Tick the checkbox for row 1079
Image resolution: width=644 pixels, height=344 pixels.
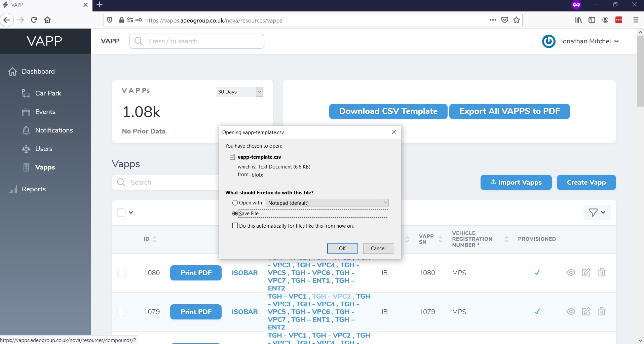click(x=121, y=312)
